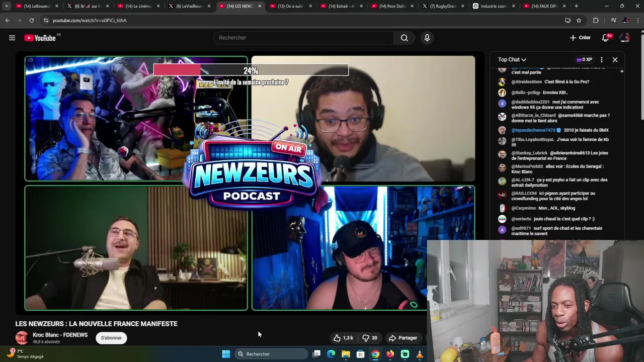
Task: Switch to the LeVraiBous X tab
Action: coord(189,6)
